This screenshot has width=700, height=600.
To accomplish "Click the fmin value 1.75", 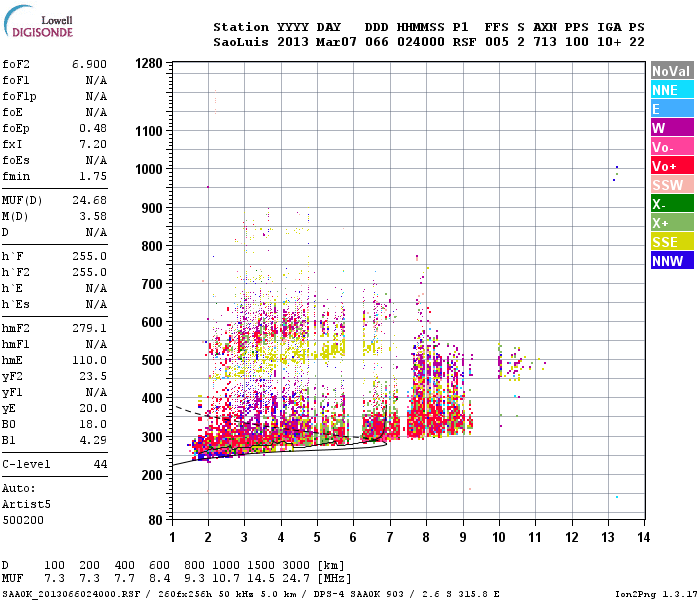I will click(93, 176).
